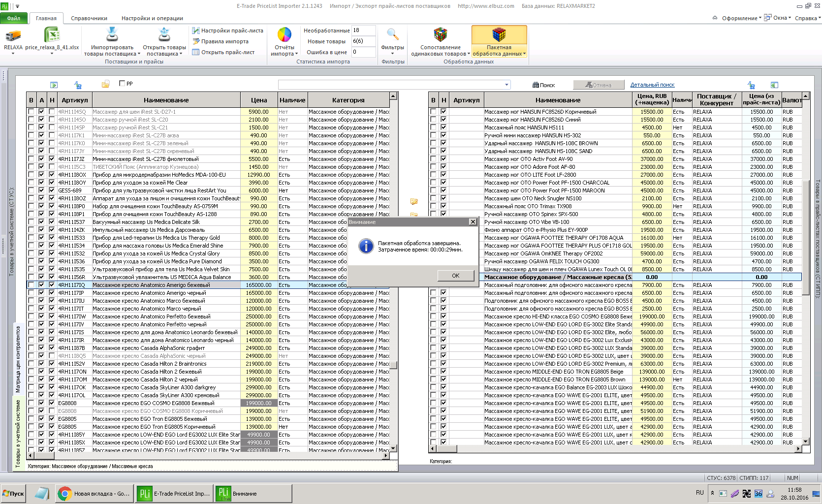
Task: Click the green arrow icon above left table
Action: point(54,85)
